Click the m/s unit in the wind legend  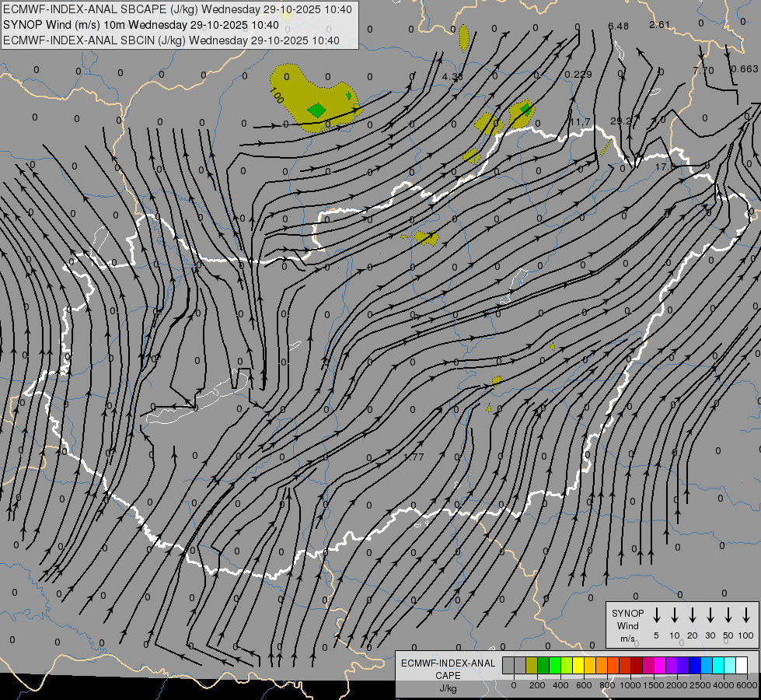point(627,639)
